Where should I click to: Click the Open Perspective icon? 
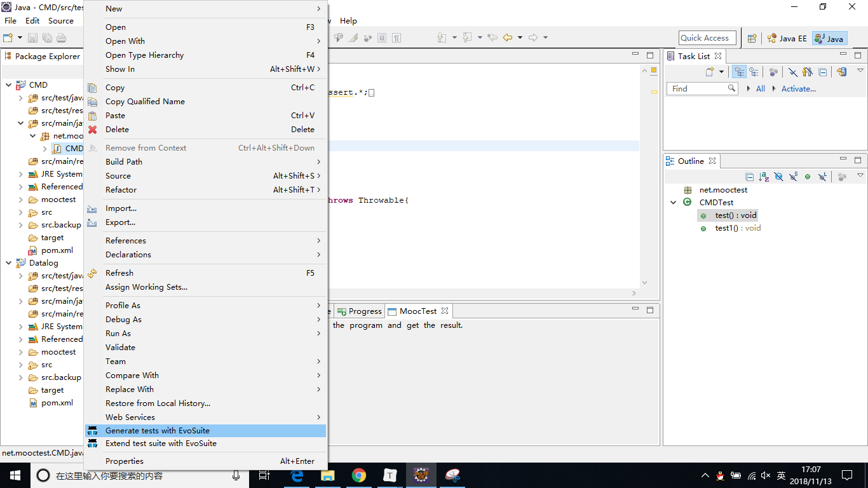click(752, 38)
